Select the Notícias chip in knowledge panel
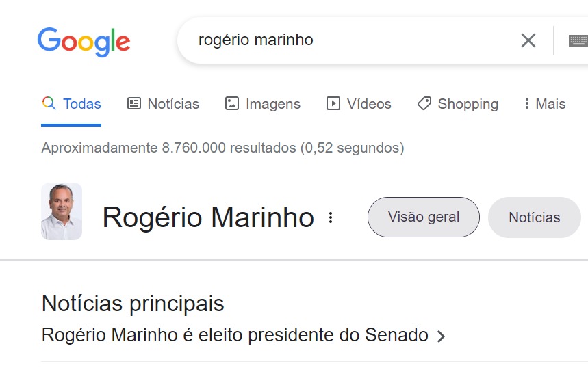Screen dimensions: 588x370 (534, 217)
